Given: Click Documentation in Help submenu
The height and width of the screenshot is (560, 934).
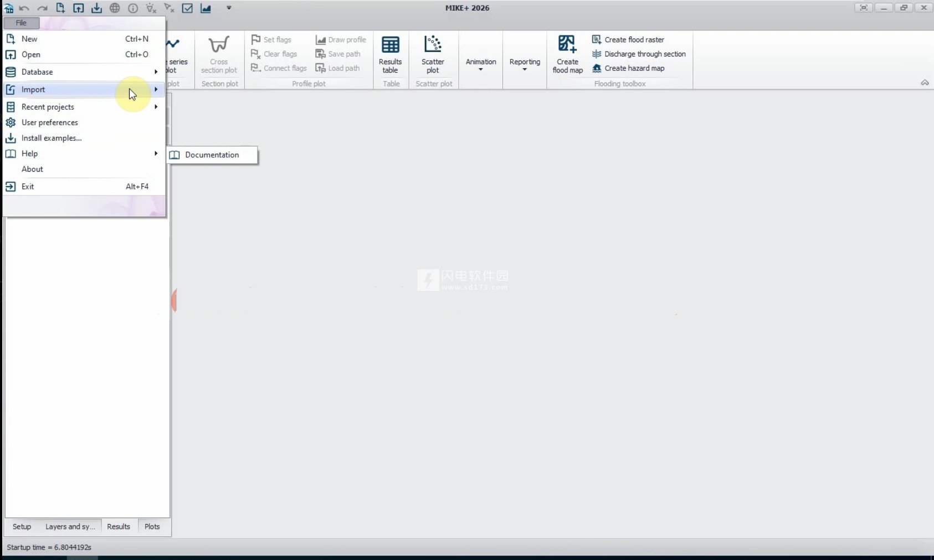Looking at the screenshot, I should click(212, 155).
